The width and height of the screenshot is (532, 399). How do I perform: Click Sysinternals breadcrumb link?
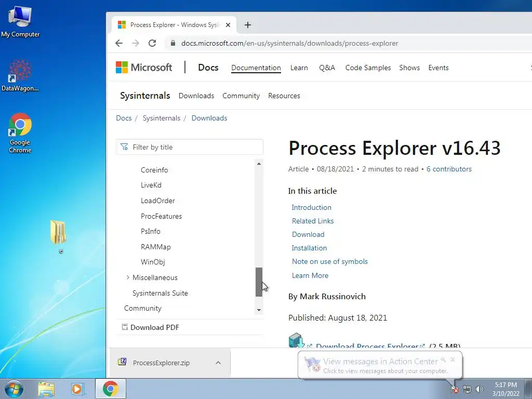pos(162,118)
